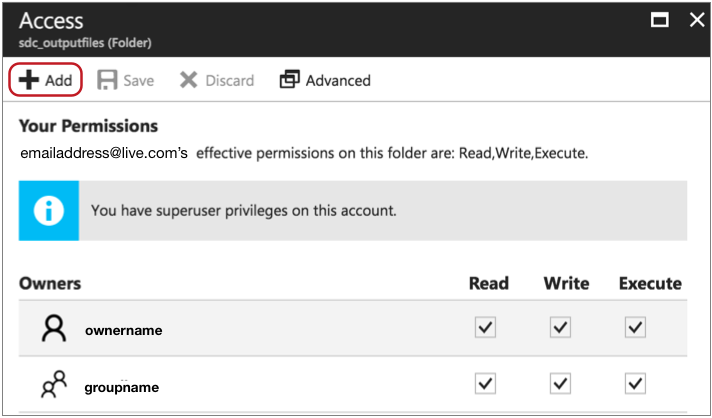This screenshot has width=712, height=418.
Task: Uncheck Read permission for ownername
Action: coord(485,328)
